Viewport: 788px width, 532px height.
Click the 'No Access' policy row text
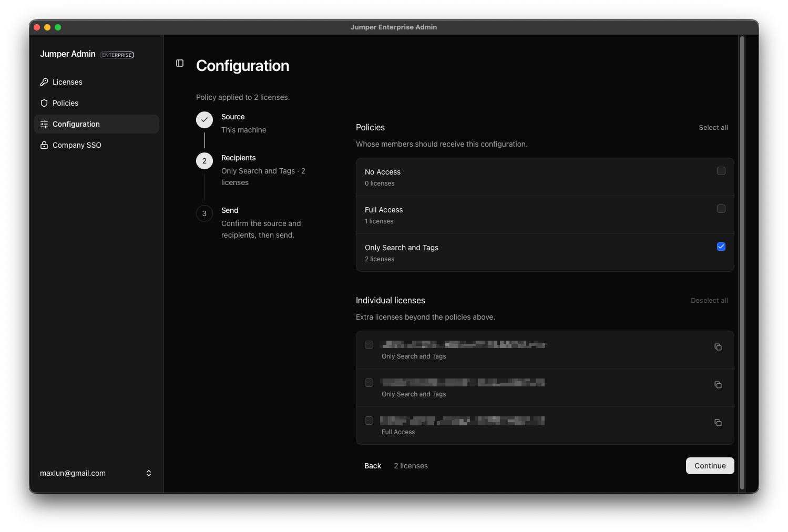[x=383, y=172]
